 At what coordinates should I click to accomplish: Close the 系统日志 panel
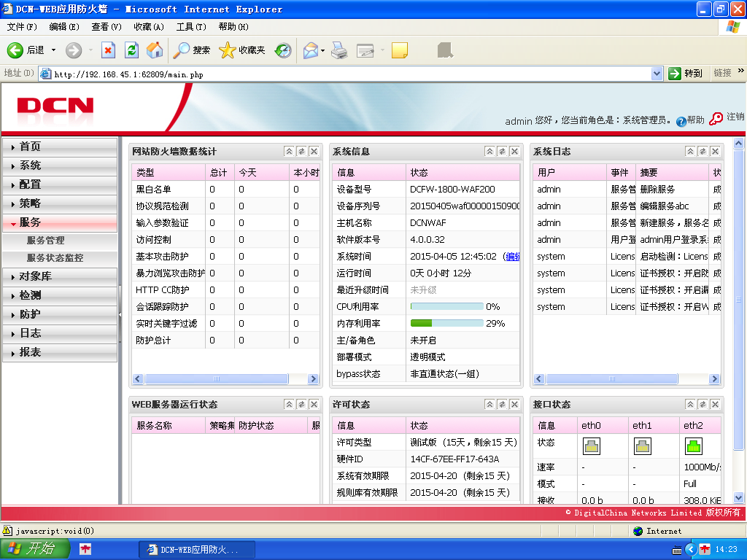[x=715, y=152]
